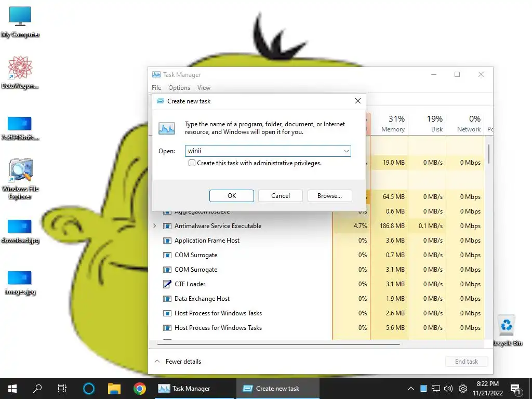Sort by the Memory column header

click(389, 124)
